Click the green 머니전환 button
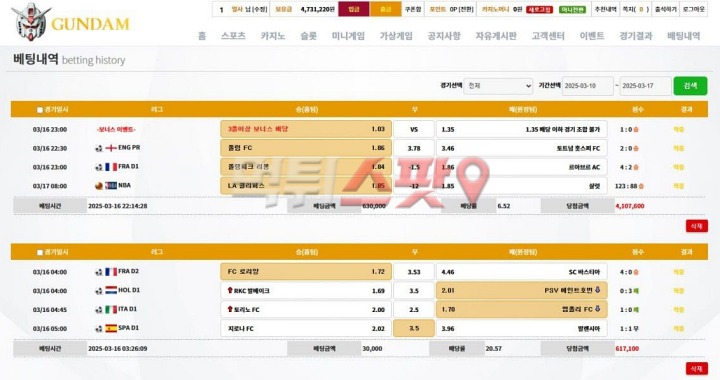The height and width of the screenshot is (380, 720). pos(572,9)
